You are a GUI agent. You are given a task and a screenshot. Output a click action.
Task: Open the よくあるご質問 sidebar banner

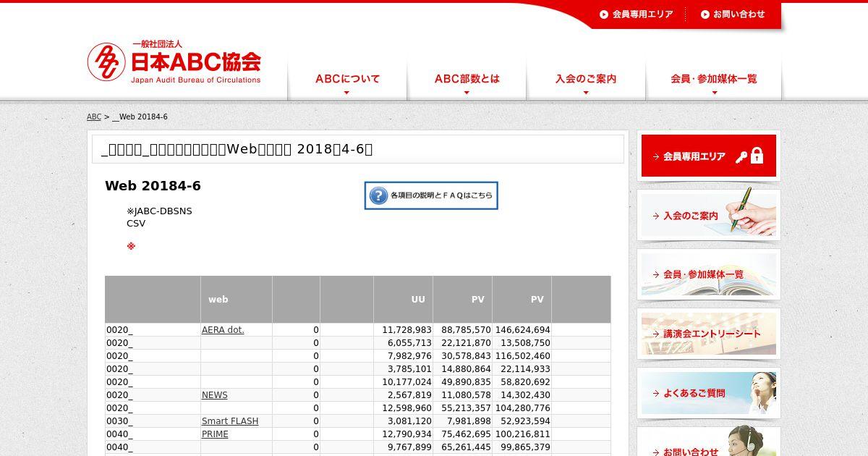click(x=709, y=393)
